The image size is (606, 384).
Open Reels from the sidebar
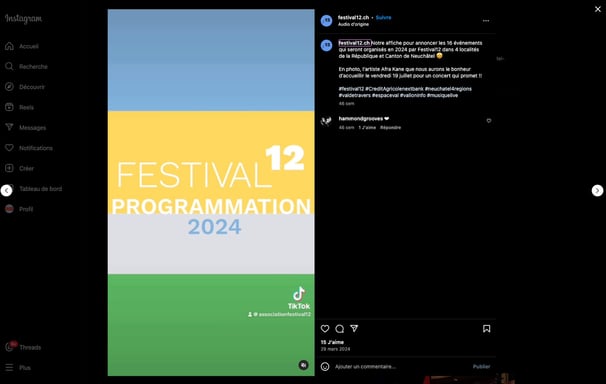[19, 107]
